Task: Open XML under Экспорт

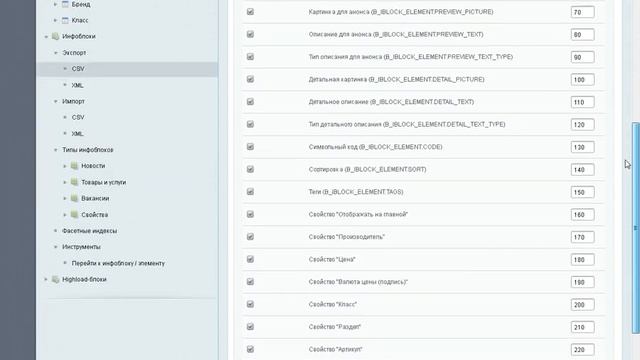Action: point(78,85)
